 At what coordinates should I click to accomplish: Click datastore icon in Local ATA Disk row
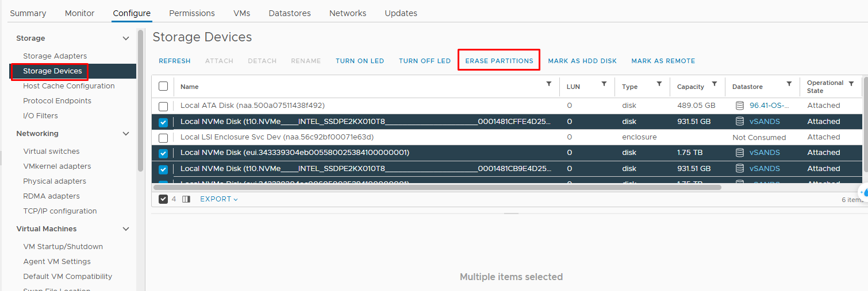coord(740,106)
